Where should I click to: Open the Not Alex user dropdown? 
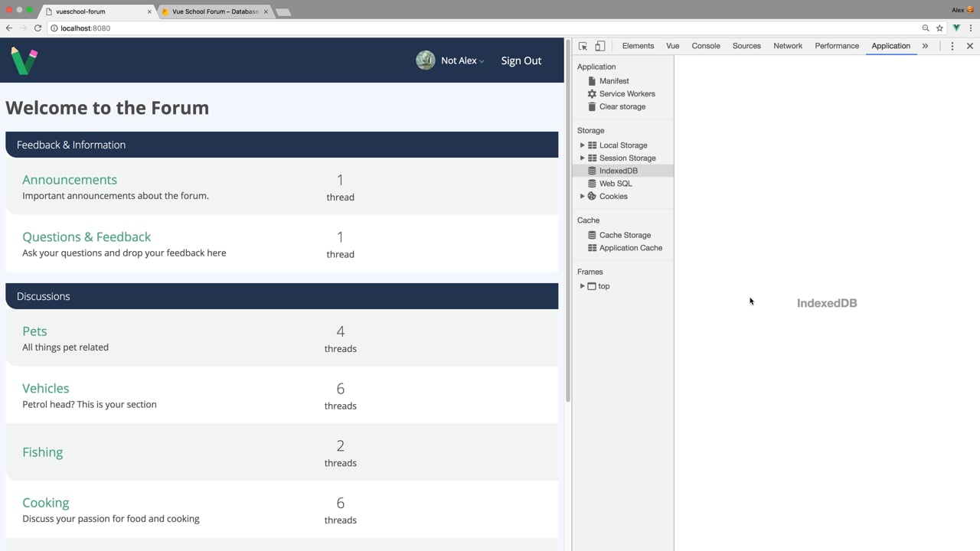462,60
